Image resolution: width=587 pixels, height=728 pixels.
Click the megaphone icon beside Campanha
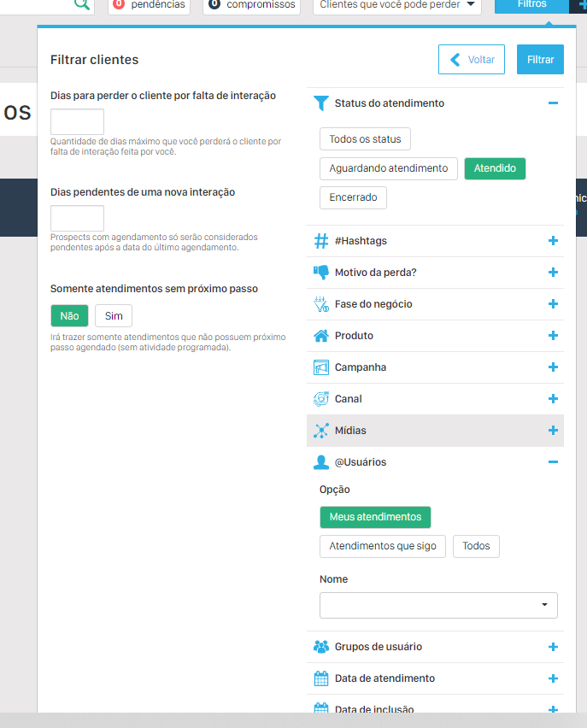[321, 367]
